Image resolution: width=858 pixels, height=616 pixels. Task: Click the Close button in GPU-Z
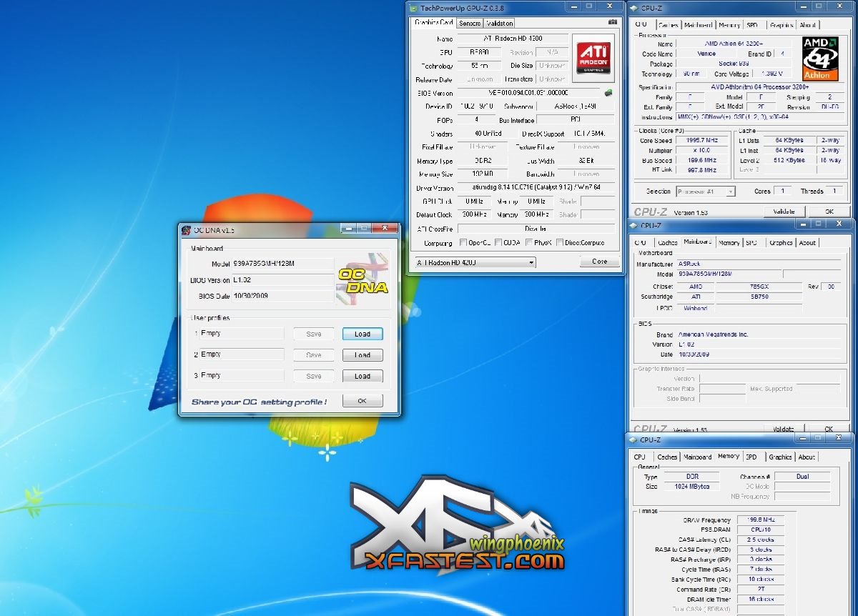click(600, 262)
